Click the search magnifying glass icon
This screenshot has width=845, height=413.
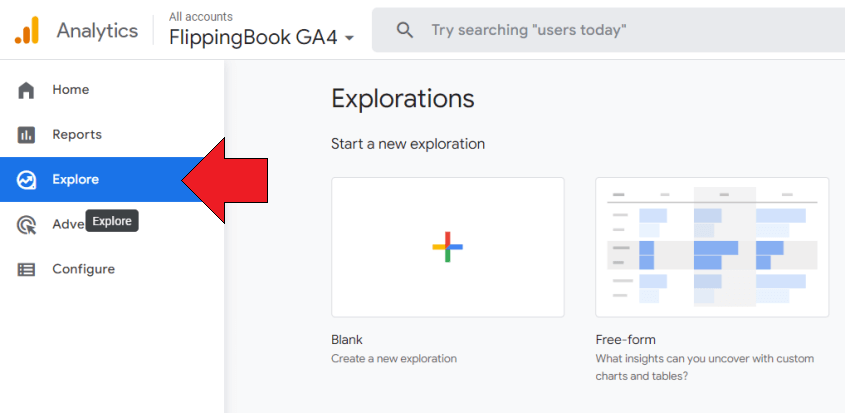click(404, 29)
